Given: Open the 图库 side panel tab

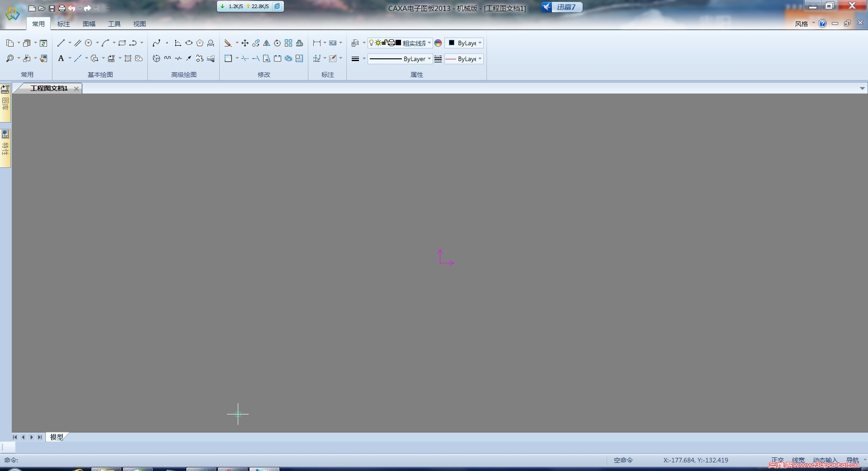Looking at the screenshot, I should click(5, 103).
